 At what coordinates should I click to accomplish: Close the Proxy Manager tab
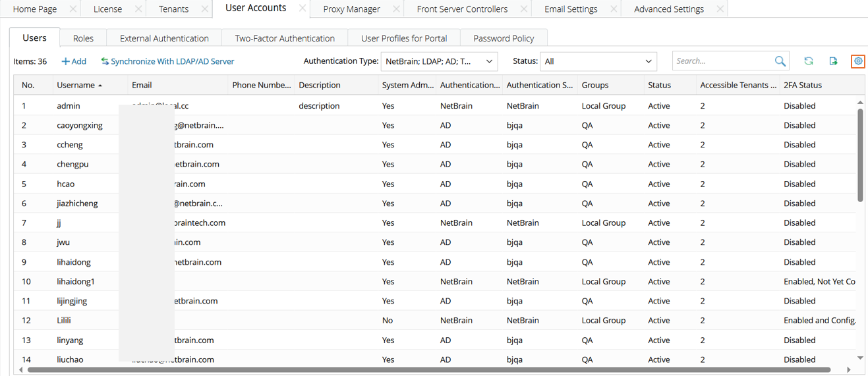click(x=396, y=9)
